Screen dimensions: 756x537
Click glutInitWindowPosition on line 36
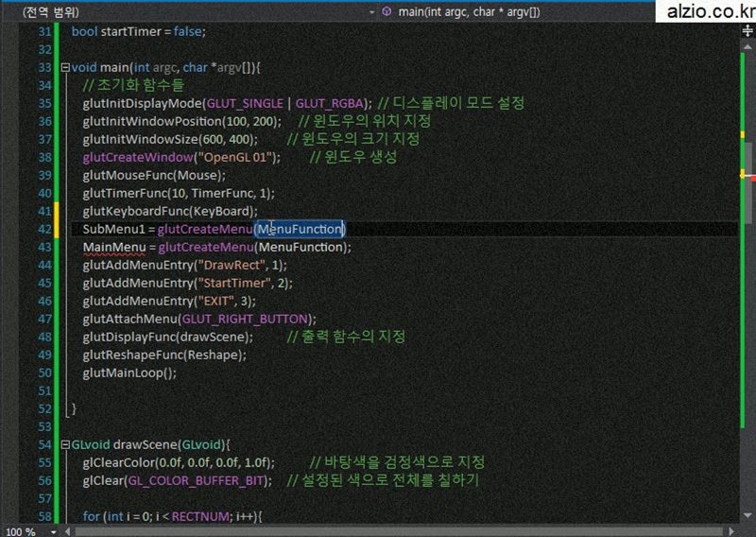click(152, 121)
